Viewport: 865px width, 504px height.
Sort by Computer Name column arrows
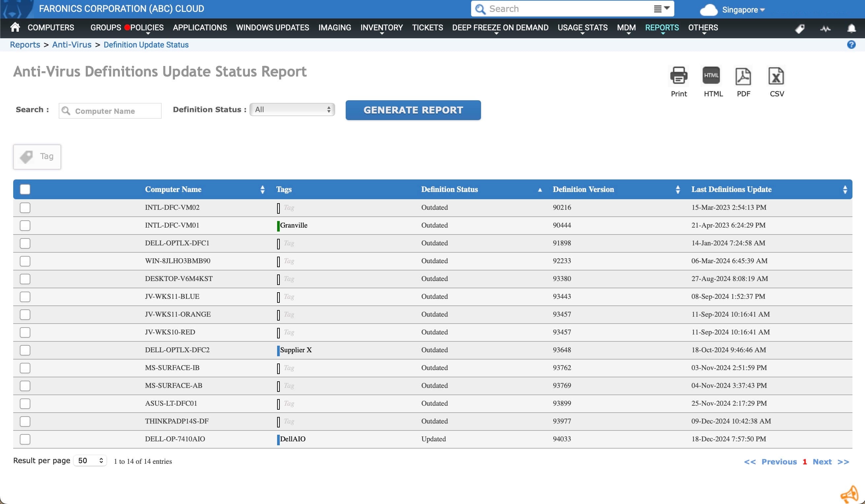tap(263, 189)
